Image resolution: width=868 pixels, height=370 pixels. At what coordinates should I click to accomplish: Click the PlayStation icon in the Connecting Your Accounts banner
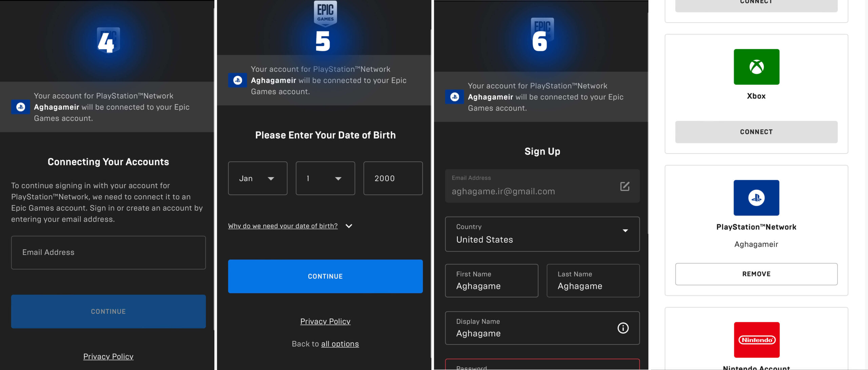click(20, 107)
